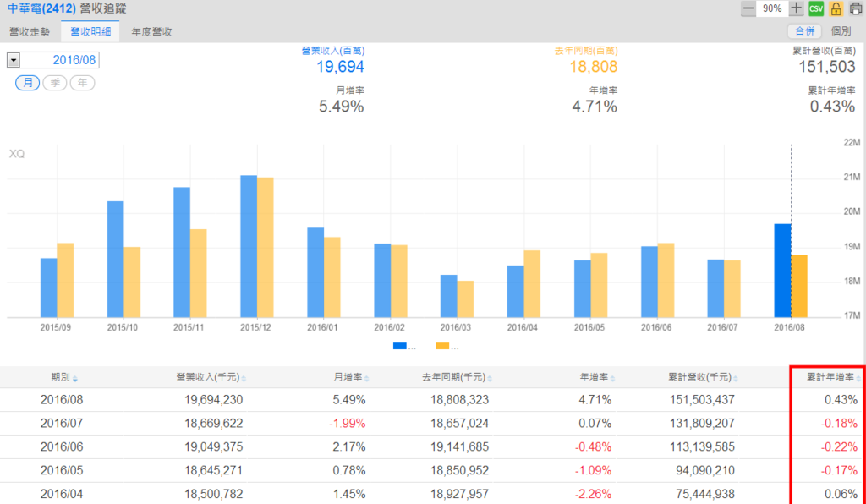
Task: Click the 2.17% monthly growth cell
Action: (349, 446)
